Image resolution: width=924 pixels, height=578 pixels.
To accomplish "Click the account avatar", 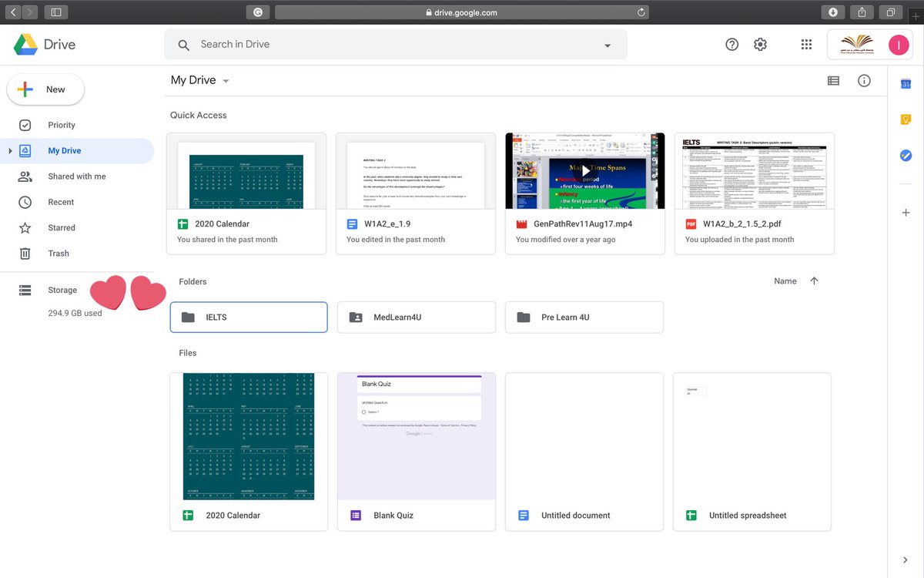I will 898,45.
